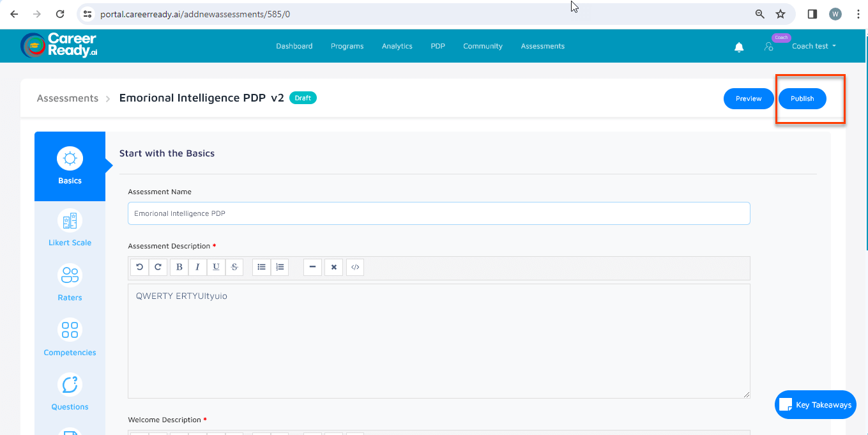Toggle italic formatting in Assessment Description
This screenshot has height=435, width=868.
pyautogui.click(x=198, y=267)
